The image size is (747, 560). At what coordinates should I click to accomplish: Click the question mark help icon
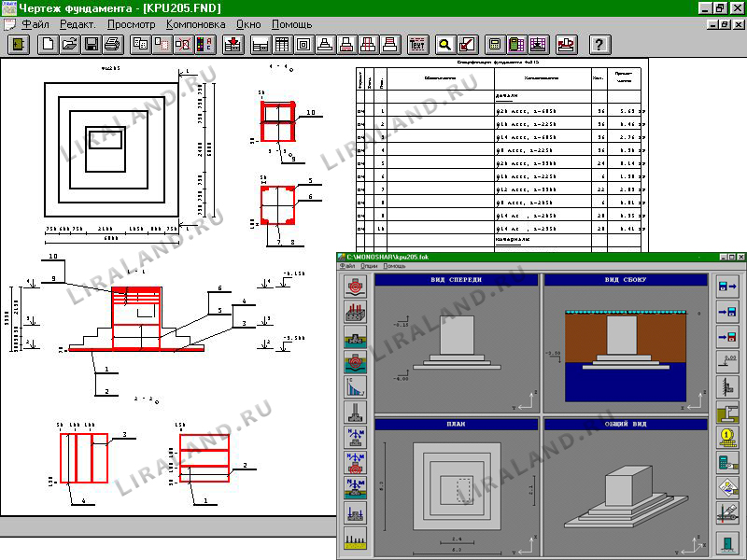[x=600, y=44]
